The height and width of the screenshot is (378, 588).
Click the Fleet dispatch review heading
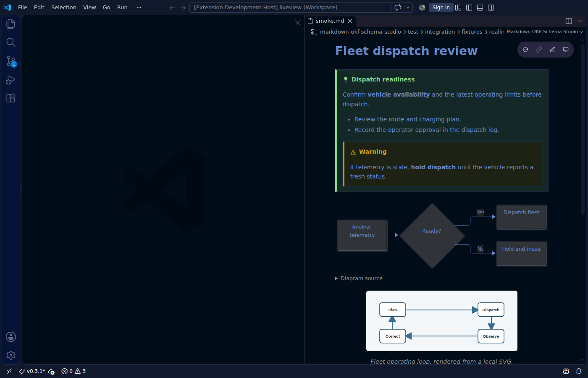406,51
